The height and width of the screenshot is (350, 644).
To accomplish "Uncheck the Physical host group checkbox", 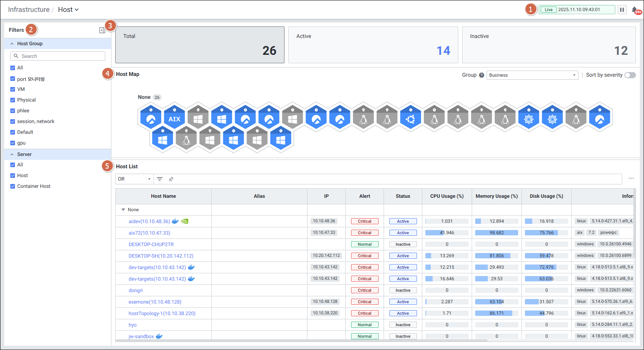I will point(13,100).
